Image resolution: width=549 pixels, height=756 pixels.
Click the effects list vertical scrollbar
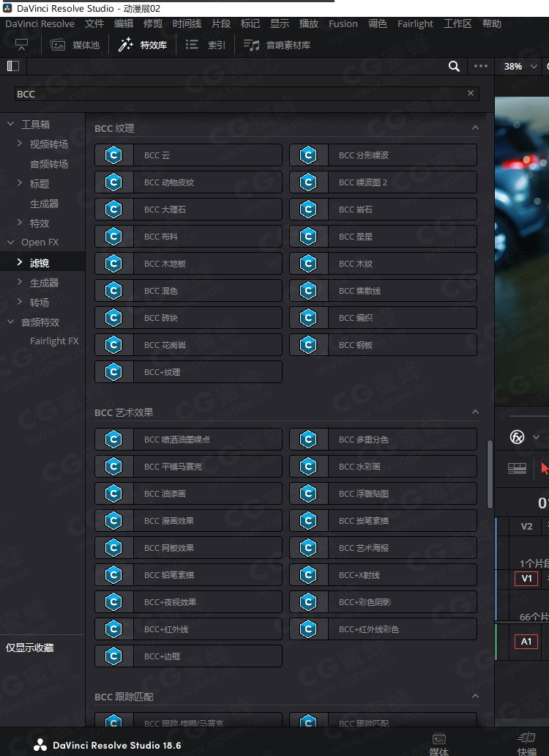pyautogui.click(x=490, y=473)
